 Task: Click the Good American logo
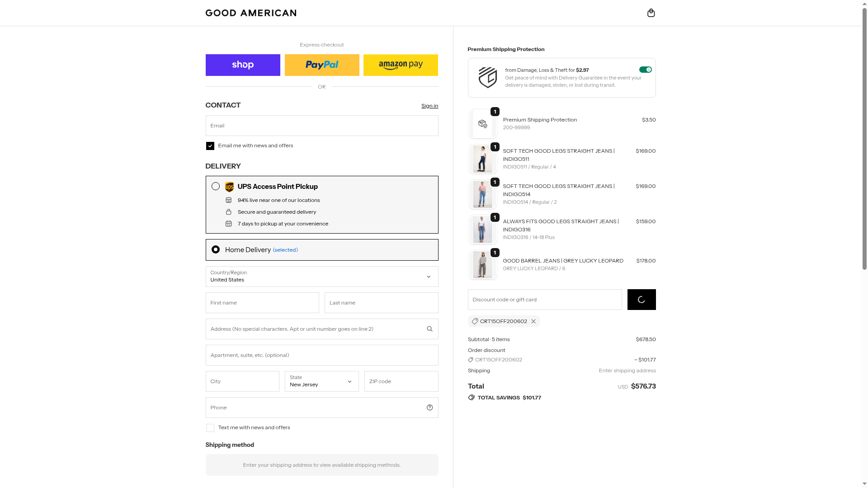251,13
